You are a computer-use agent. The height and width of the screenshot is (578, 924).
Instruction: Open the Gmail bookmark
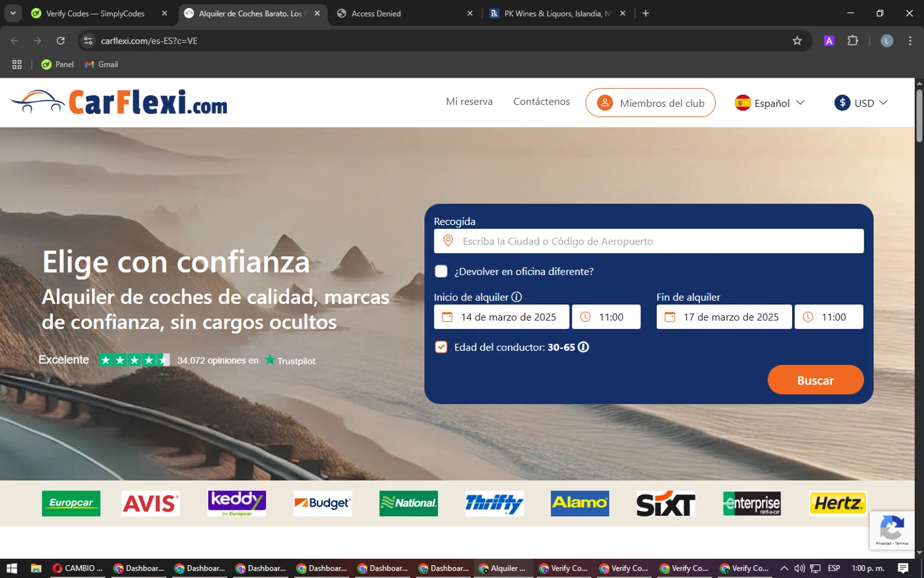(102, 64)
